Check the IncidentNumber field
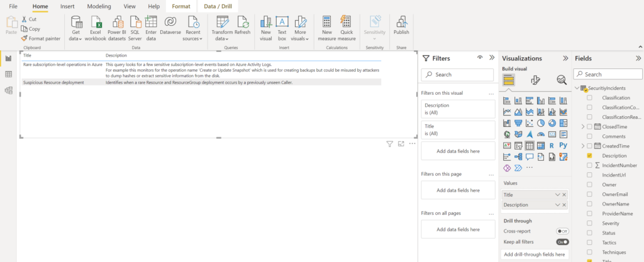The width and height of the screenshot is (644, 262). pos(589,165)
